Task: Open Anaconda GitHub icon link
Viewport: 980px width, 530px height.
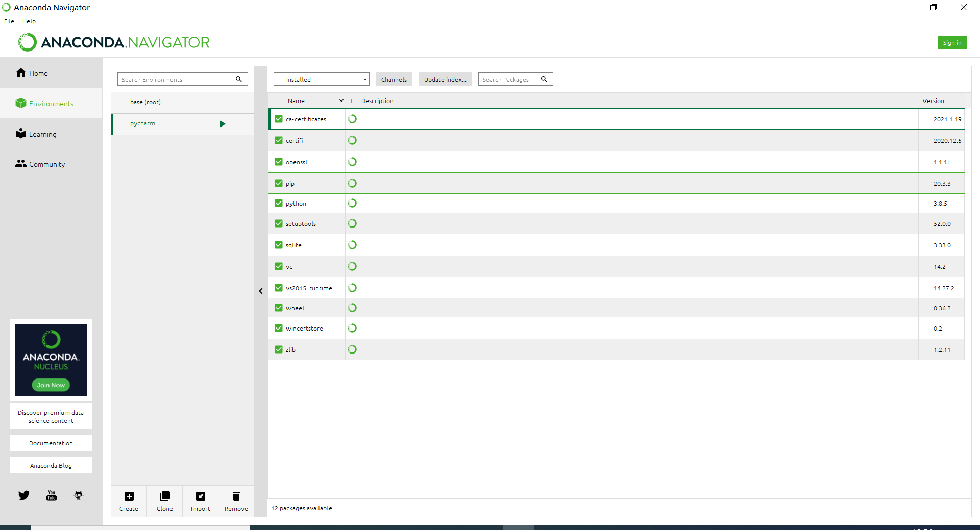Action: tap(79, 495)
